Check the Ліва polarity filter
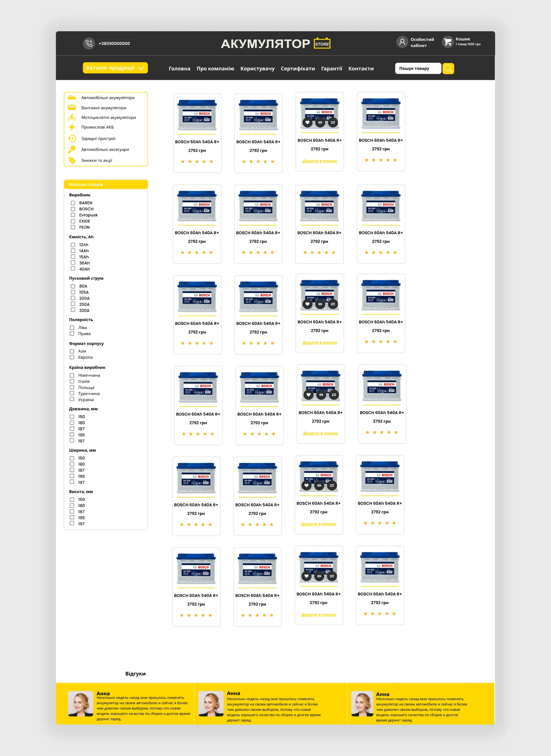Viewport: 551px width, 756px height. pos(72,327)
